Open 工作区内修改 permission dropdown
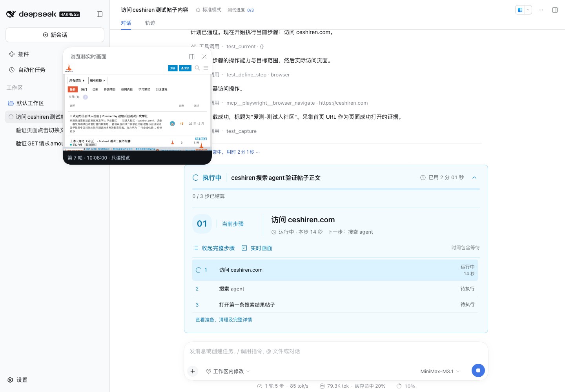 [x=228, y=371]
